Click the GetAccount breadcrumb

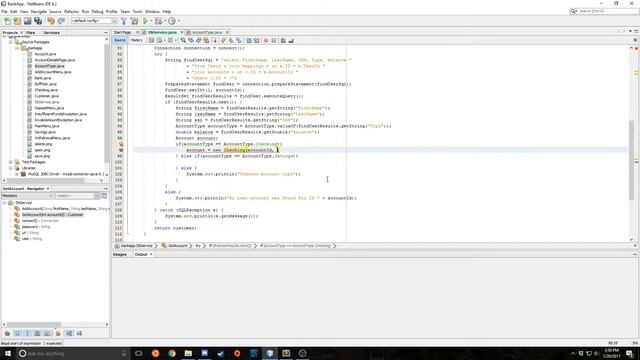coord(178,246)
